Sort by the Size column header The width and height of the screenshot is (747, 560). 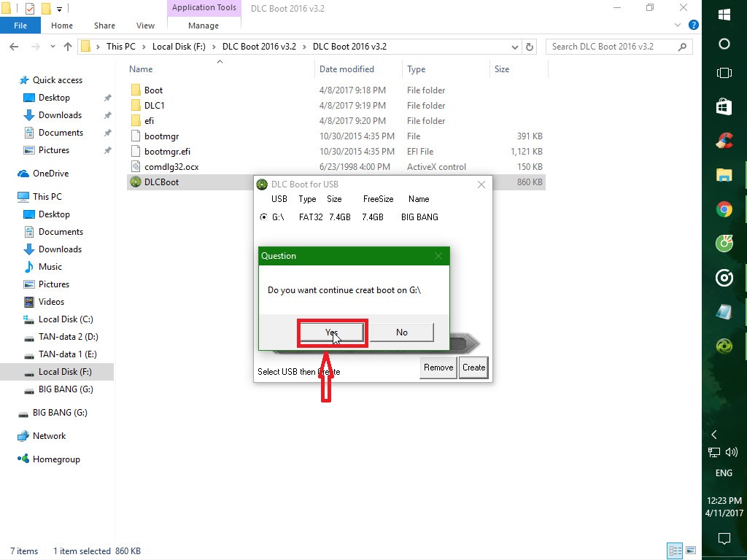[502, 69]
